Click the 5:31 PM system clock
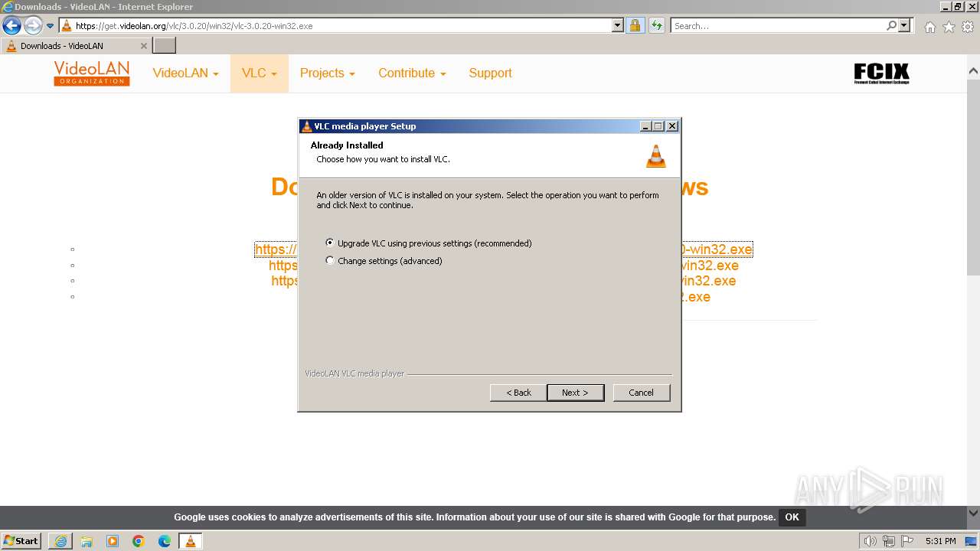 pos(940,541)
